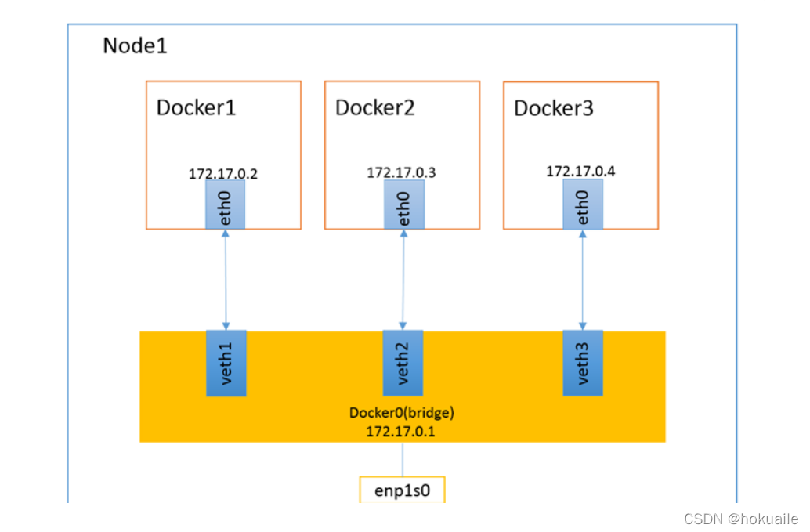
Task: Select the eth0 interface of Docker2
Action: click(403, 206)
